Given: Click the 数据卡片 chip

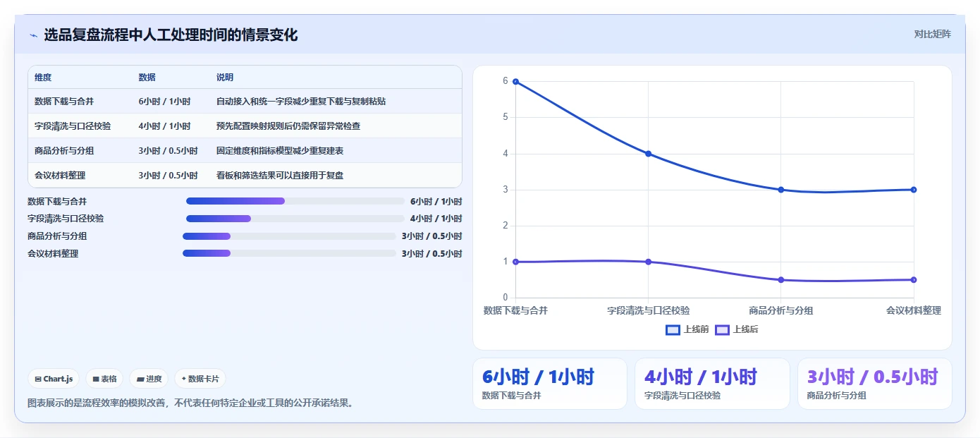Looking at the screenshot, I should point(200,379).
